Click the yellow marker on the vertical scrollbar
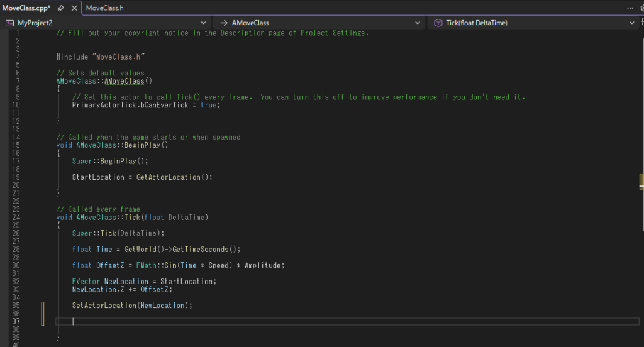644x347 pixels. pos(640,182)
